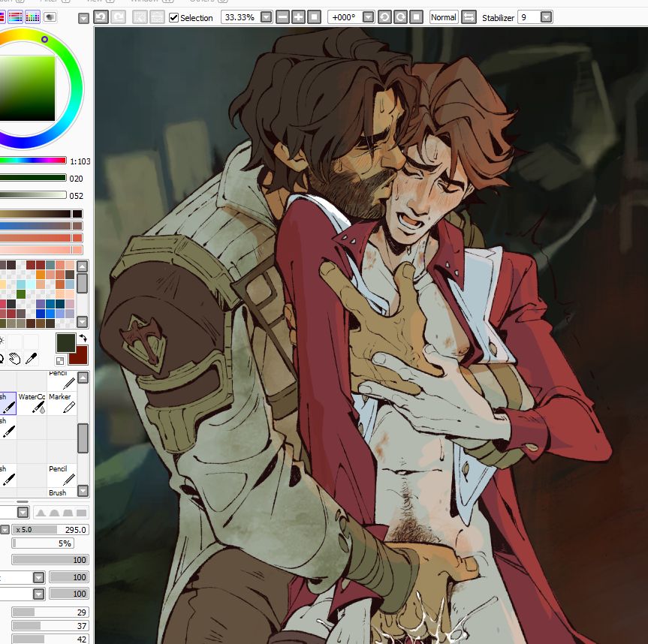Click the zoom out minus button
This screenshot has width=648, height=644.
pyautogui.click(x=282, y=17)
